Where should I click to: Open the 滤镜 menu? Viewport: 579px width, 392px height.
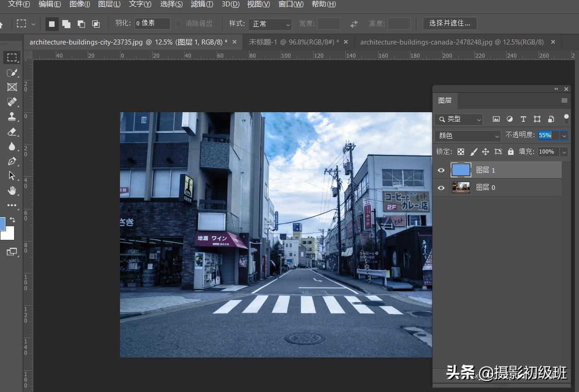[x=202, y=4]
